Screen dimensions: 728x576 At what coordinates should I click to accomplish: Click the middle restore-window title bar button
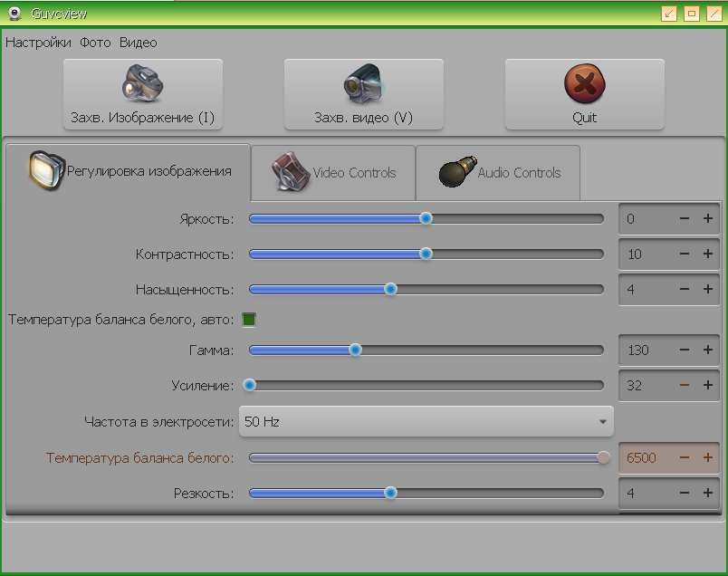(691, 14)
